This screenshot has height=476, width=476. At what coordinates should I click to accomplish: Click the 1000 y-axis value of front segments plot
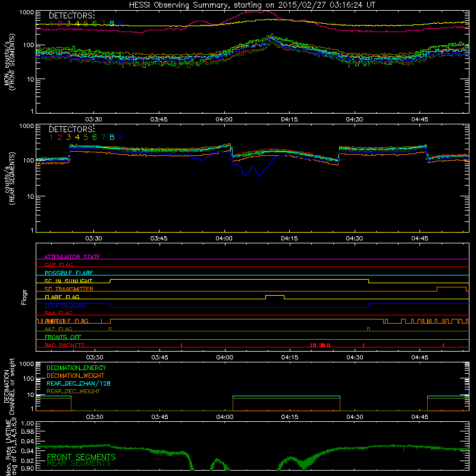click(26, 12)
